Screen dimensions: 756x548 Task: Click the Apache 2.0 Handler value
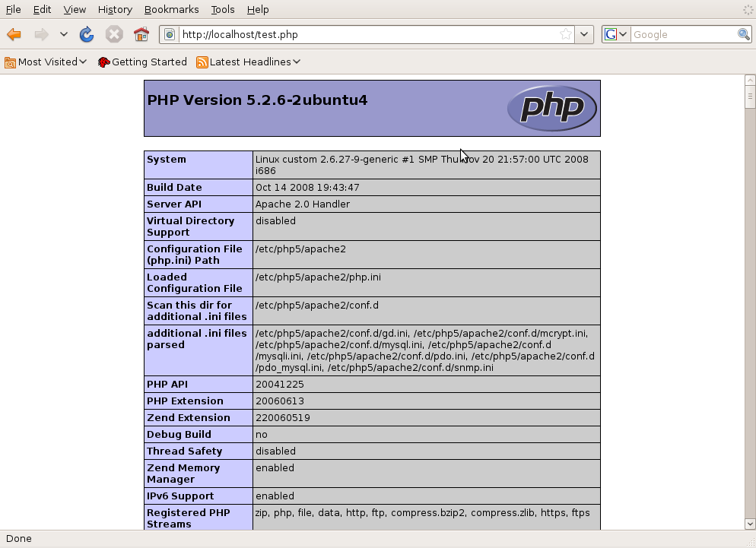point(303,204)
